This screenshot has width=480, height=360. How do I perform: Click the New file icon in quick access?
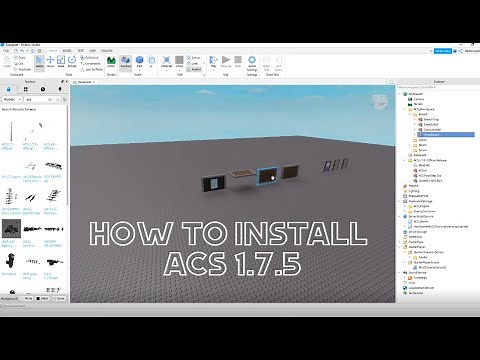(x=16, y=51)
